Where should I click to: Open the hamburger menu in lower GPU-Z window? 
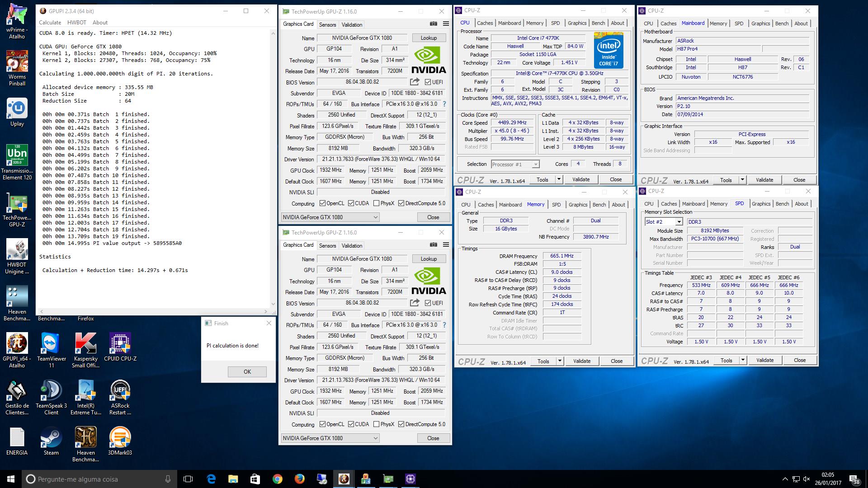click(446, 245)
